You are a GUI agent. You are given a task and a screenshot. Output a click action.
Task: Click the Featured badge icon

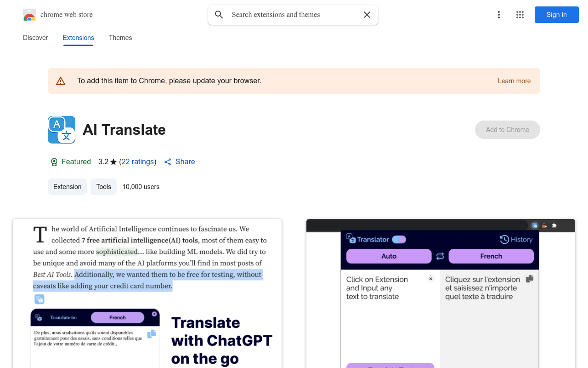(54, 162)
